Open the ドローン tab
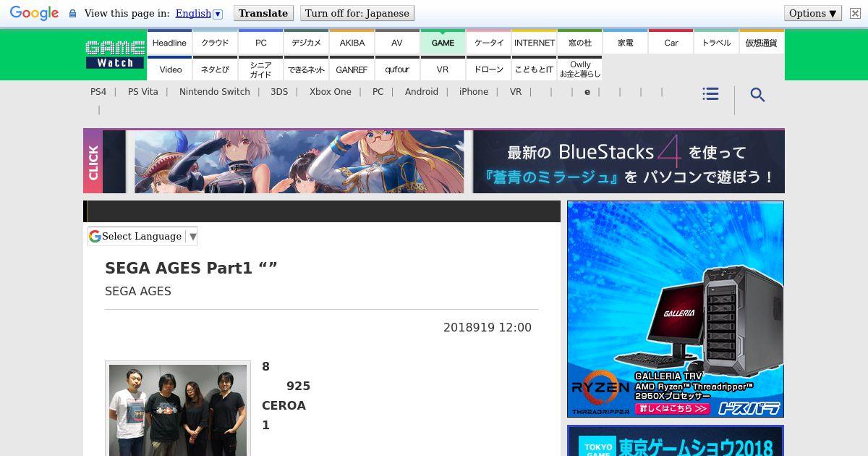This screenshot has width=868, height=456. 489,69
